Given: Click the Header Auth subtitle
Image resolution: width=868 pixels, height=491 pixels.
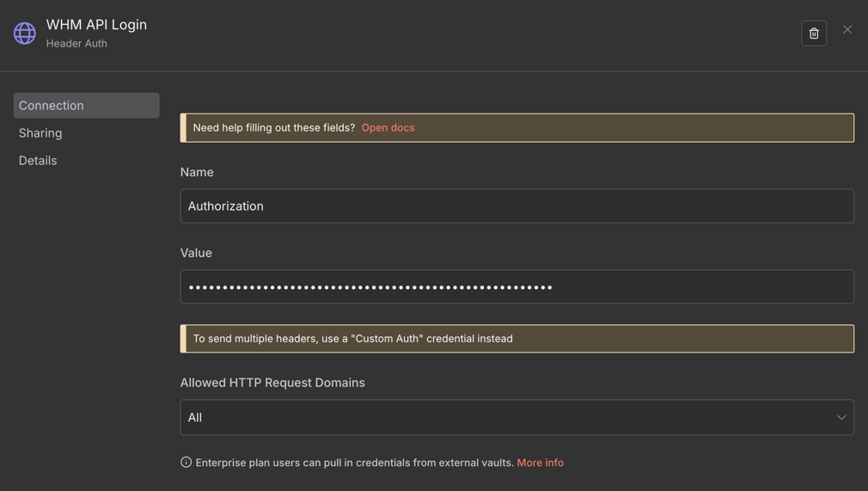Looking at the screenshot, I should coord(76,43).
